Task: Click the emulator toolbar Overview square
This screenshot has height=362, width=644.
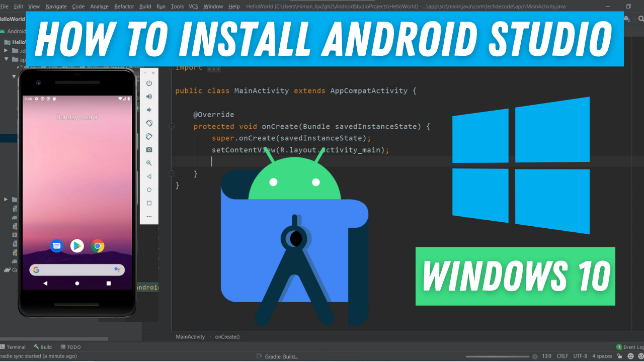Action: (x=149, y=203)
